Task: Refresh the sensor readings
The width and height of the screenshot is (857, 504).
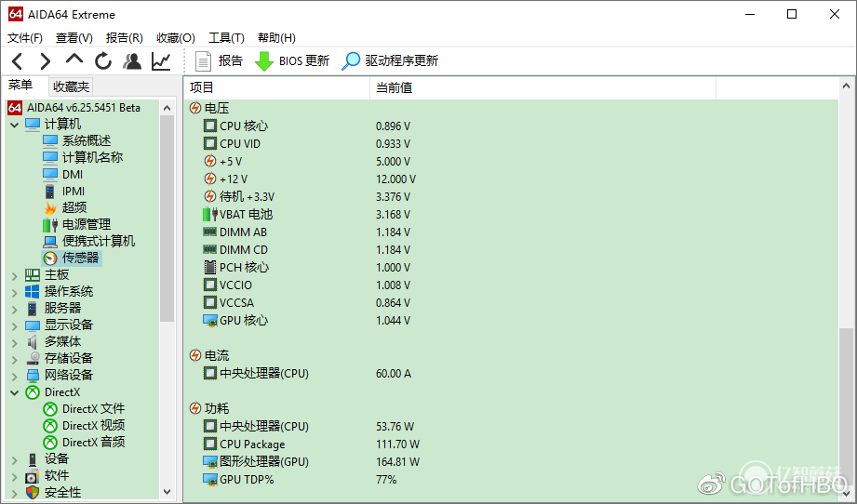Action: [102, 60]
